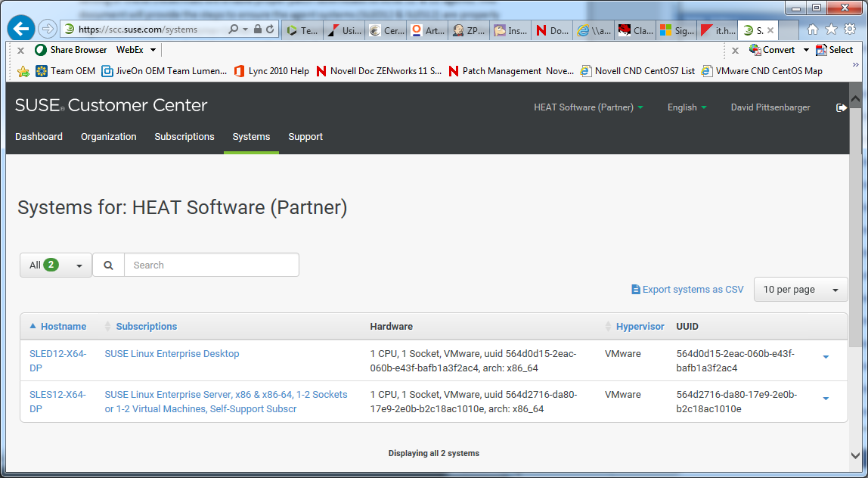Refresh the page with reload icon
868x478 pixels.
[x=270, y=29]
